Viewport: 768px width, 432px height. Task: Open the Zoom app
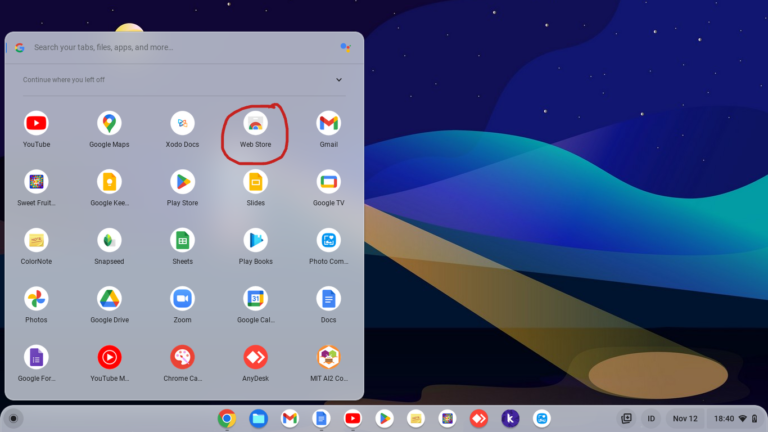182,299
